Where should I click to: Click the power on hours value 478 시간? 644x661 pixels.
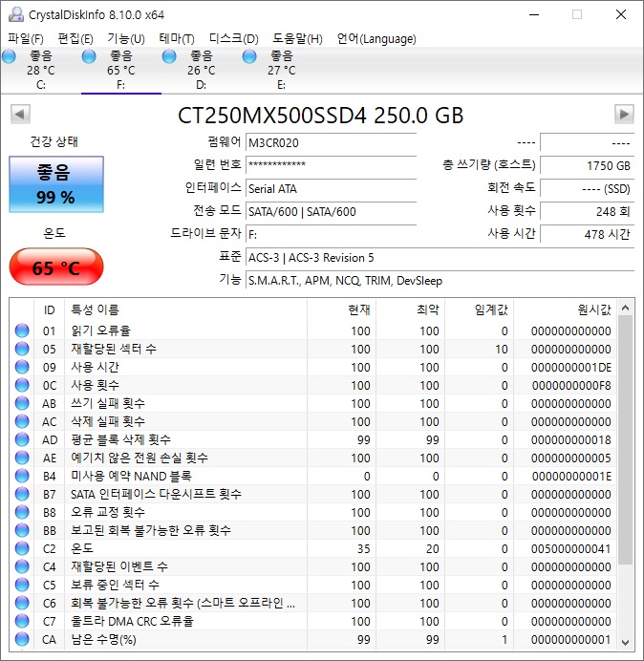(x=587, y=234)
